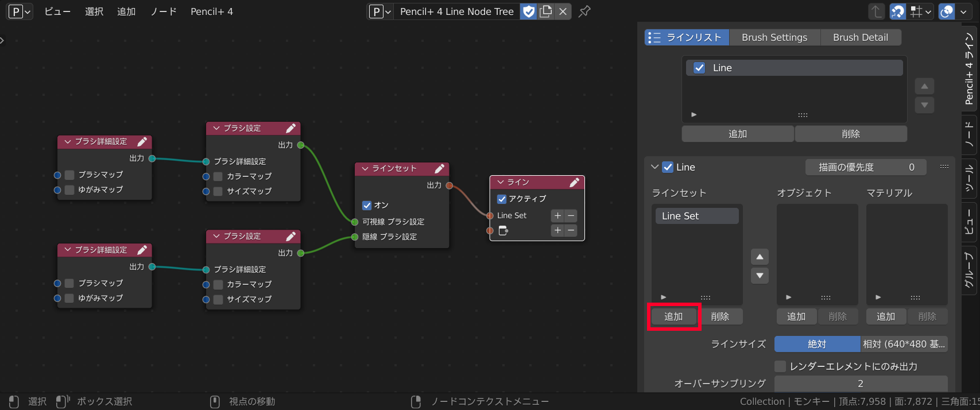Screen dimensions: 980x410
Task: Click the オーバーサンプリング value field
Action: [860, 384]
